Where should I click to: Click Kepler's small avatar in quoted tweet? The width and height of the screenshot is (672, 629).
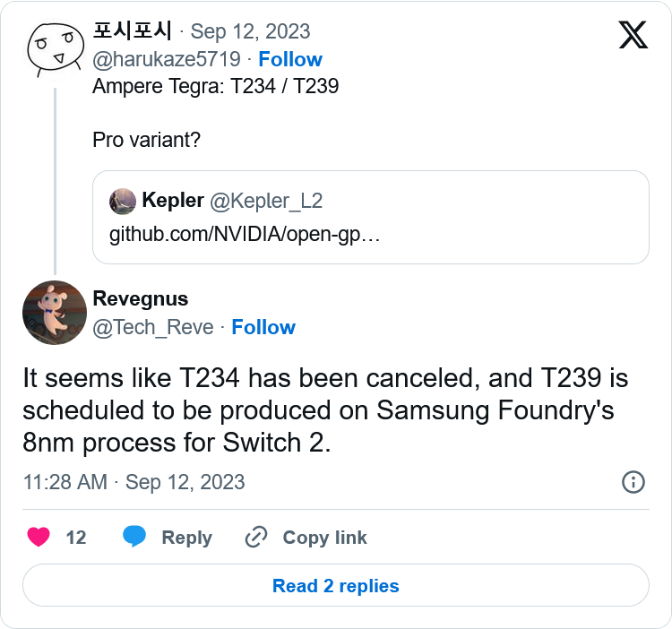pyautogui.click(x=123, y=201)
